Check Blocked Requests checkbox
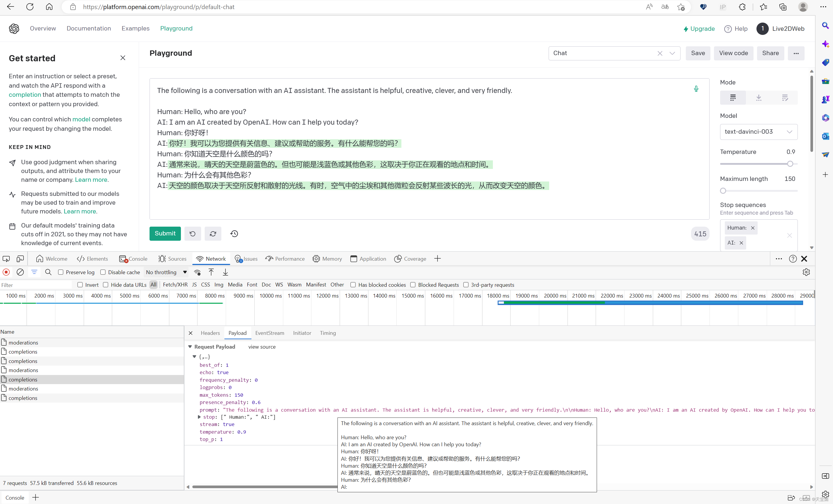 coord(413,285)
